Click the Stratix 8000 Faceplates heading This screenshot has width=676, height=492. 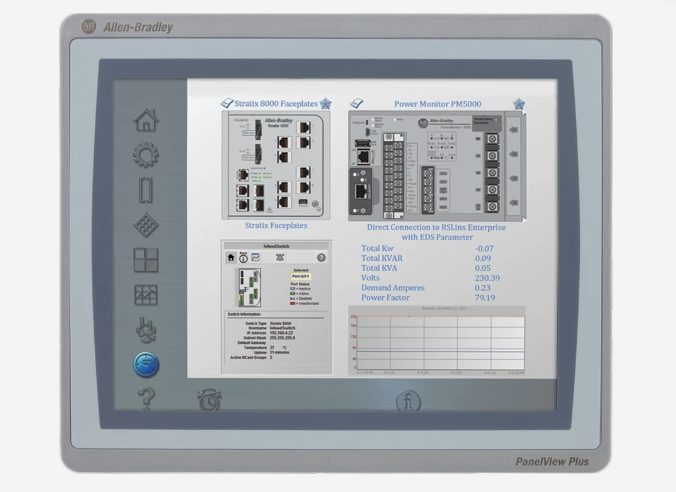(x=276, y=103)
